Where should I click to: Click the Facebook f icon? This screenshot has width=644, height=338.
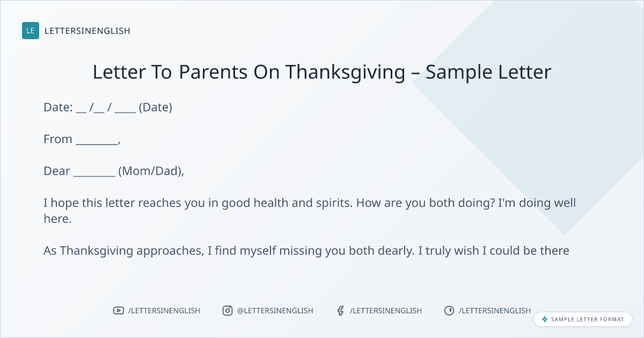click(x=340, y=311)
